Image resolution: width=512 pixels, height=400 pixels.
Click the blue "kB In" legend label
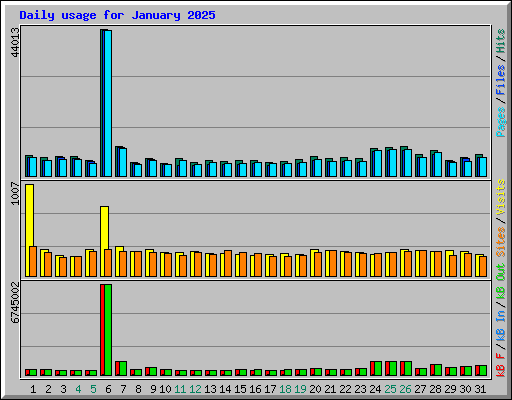pyautogui.click(x=501, y=327)
